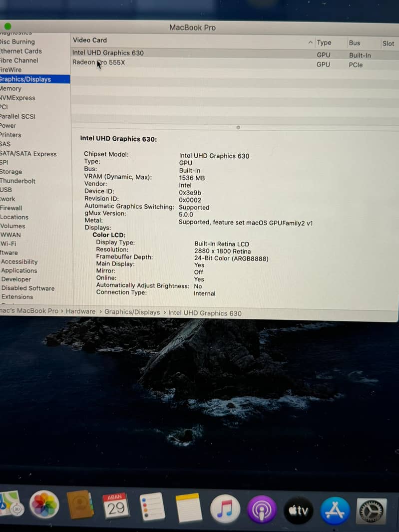Click the Bus column header

pyautogui.click(x=355, y=43)
